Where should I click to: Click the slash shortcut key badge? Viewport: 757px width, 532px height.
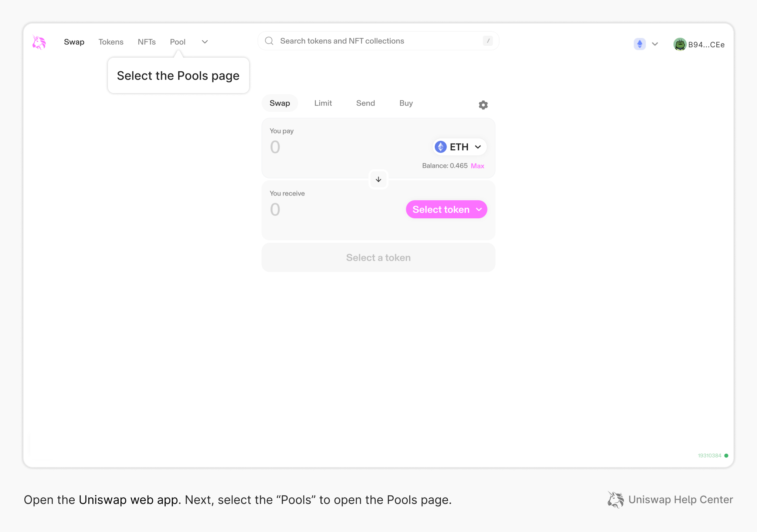[x=488, y=41]
